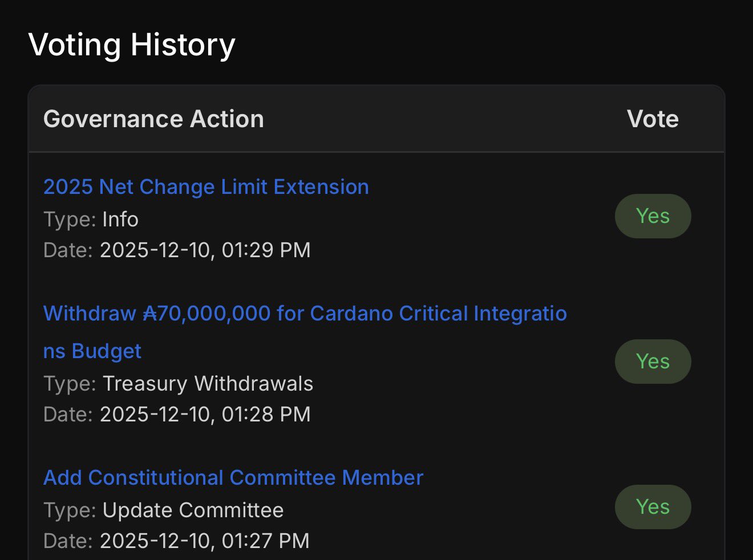
Task: Click the Governance Action column header
Action: pyautogui.click(x=153, y=119)
